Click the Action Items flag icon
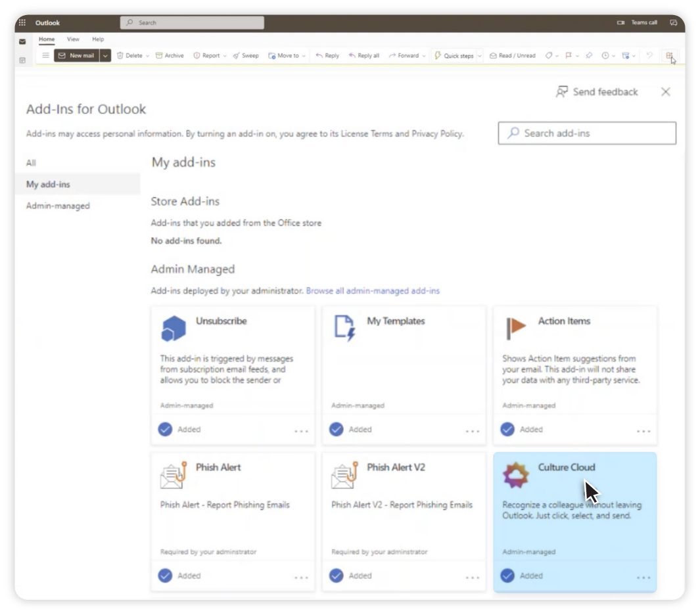 pyautogui.click(x=515, y=328)
